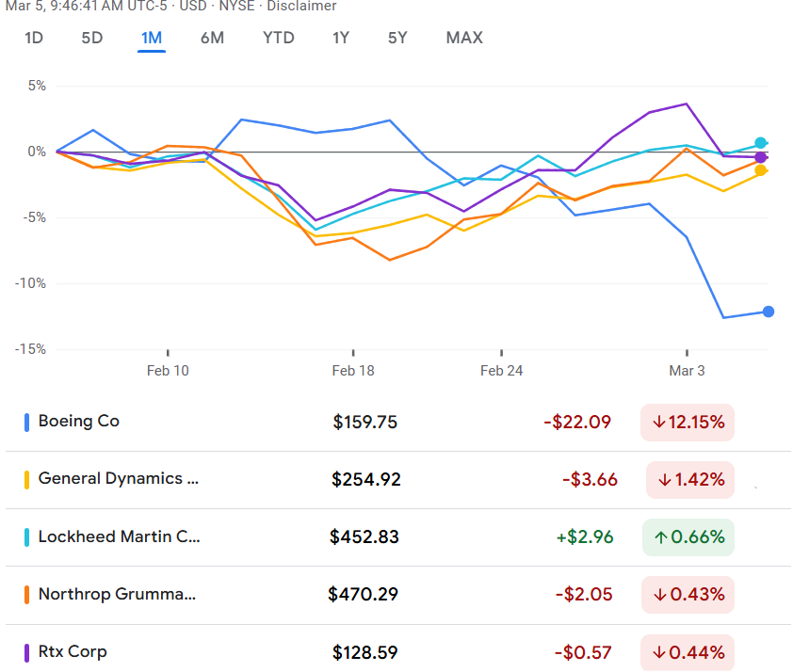Select the 1D time range tab
This screenshot has height=672, width=793.
click(34, 39)
